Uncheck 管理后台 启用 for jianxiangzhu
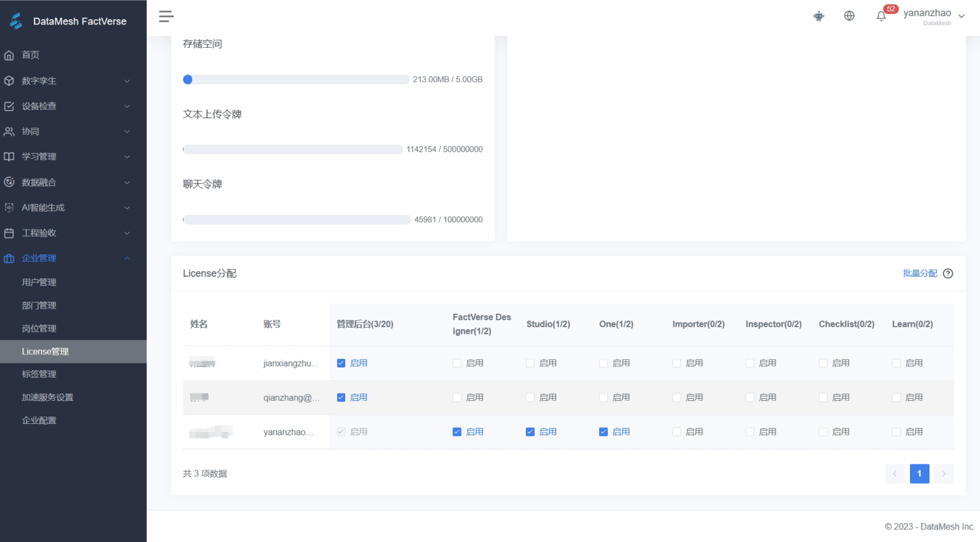 coord(341,363)
